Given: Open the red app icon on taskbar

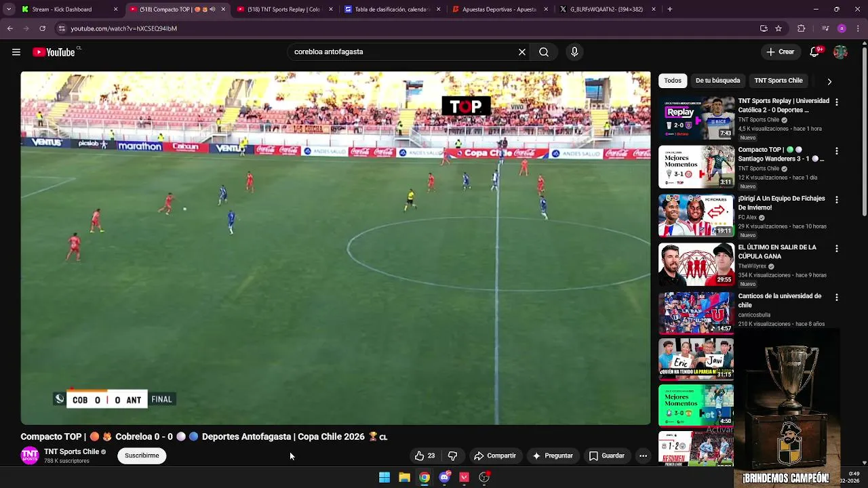Looking at the screenshot, I should click(x=465, y=477).
